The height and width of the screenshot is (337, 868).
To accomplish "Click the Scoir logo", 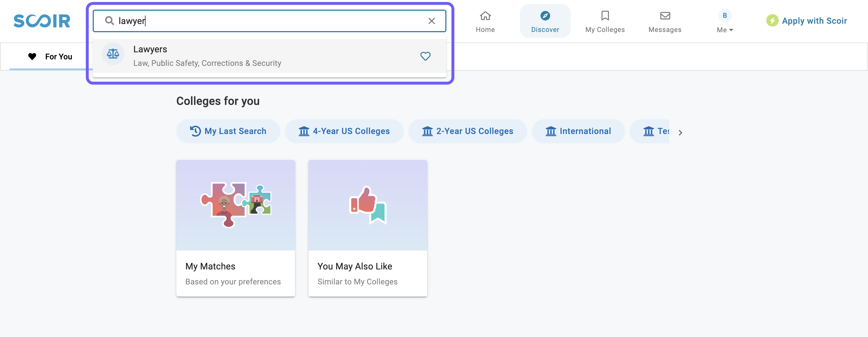I will (x=42, y=21).
